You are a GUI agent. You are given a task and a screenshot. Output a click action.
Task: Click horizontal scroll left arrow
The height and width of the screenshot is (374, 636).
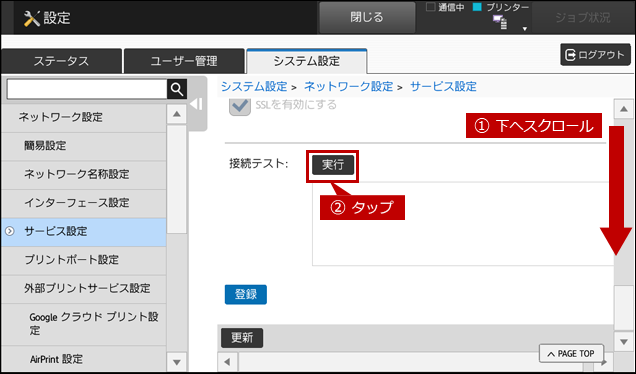[227, 361]
